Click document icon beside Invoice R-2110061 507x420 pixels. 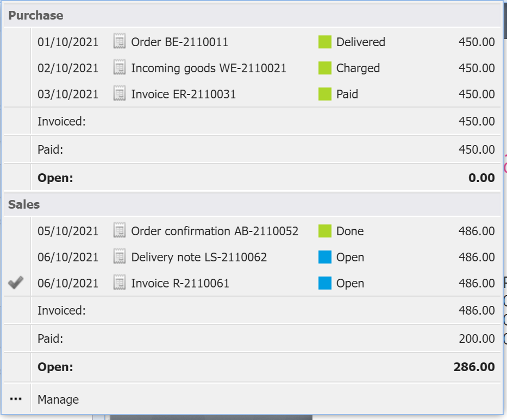(x=120, y=283)
